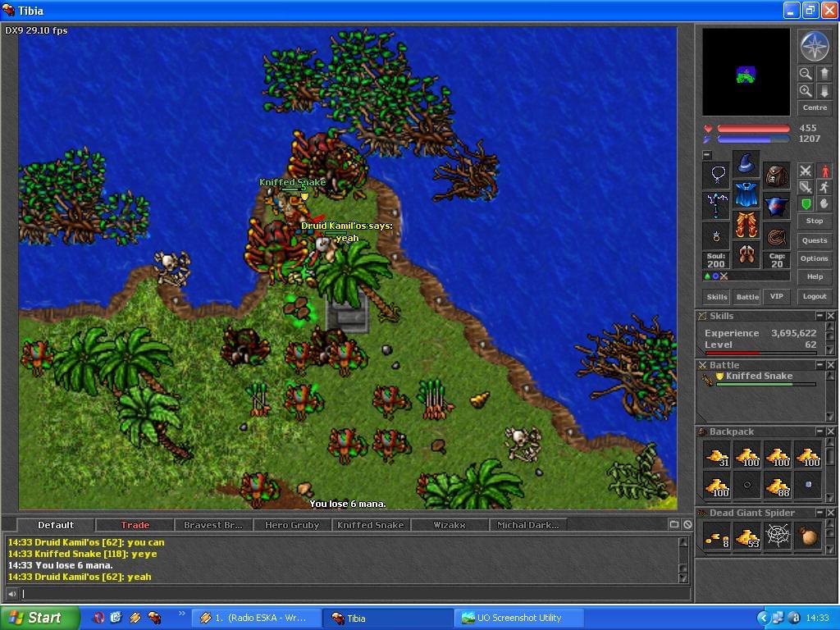This screenshot has width=840, height=630.
Task: Click the Centre button under minimap
Action: coord(815,107)
